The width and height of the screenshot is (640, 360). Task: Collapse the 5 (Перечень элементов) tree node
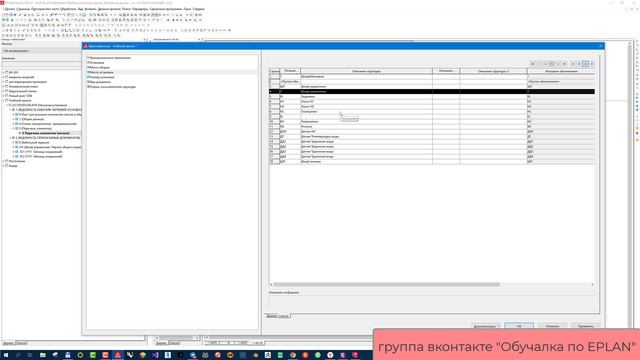coord(13,129)
